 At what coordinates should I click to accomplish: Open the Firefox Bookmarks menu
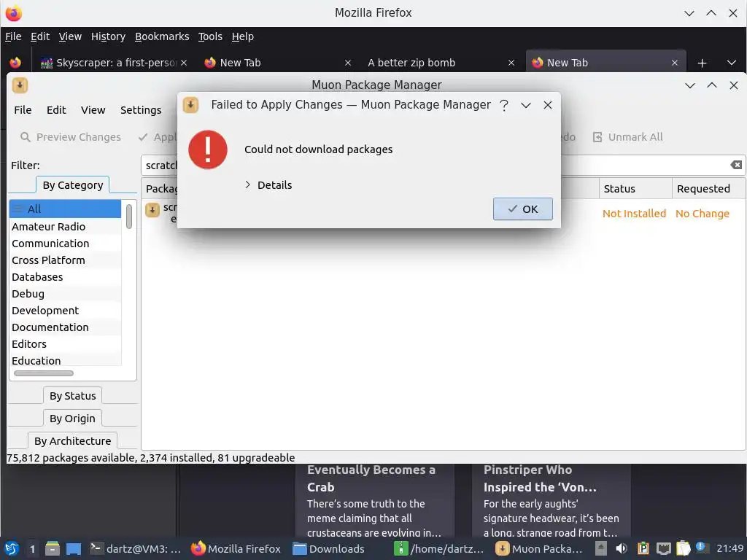coord(162,36)
